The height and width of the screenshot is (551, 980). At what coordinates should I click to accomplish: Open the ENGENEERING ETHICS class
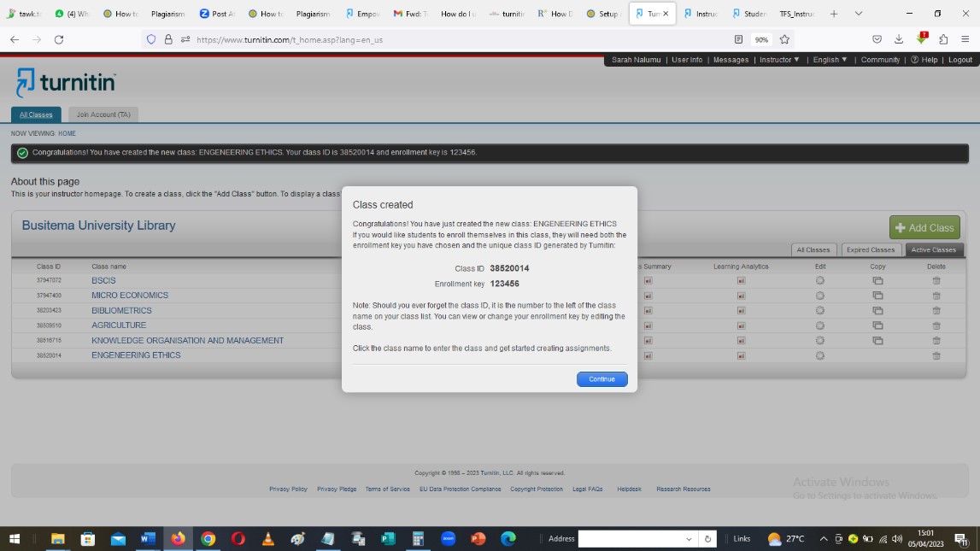pyautogui.click(x=136, y=355)
